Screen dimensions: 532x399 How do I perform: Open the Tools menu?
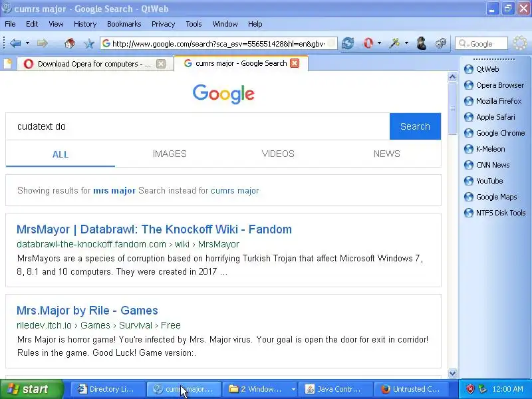(194, 24)
